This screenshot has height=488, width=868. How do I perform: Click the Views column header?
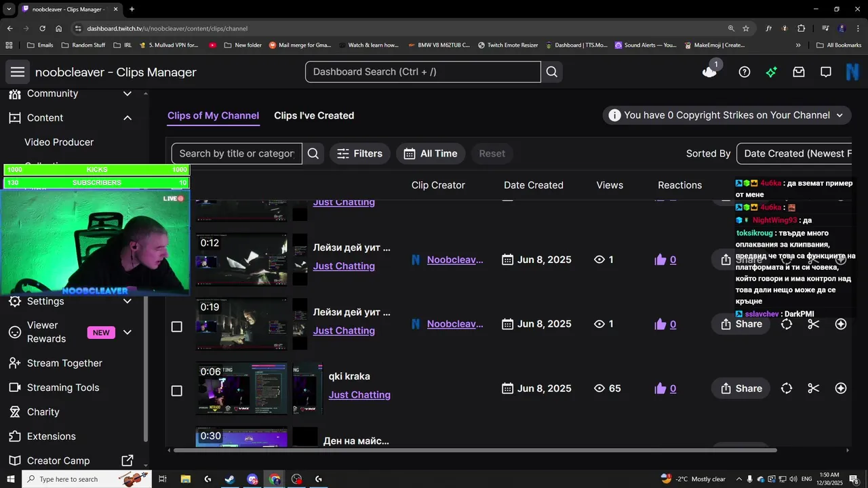pyautogui.click(x=610, y=185)
